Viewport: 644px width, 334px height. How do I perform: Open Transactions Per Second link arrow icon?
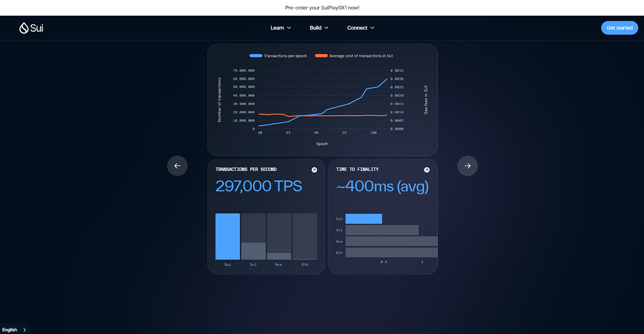click(x=314, y=170)
